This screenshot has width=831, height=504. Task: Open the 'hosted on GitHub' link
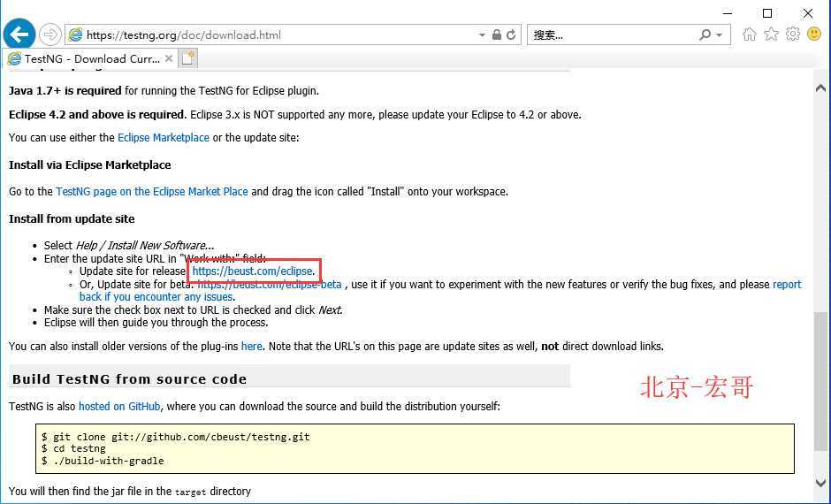click(x=119, y=407)
